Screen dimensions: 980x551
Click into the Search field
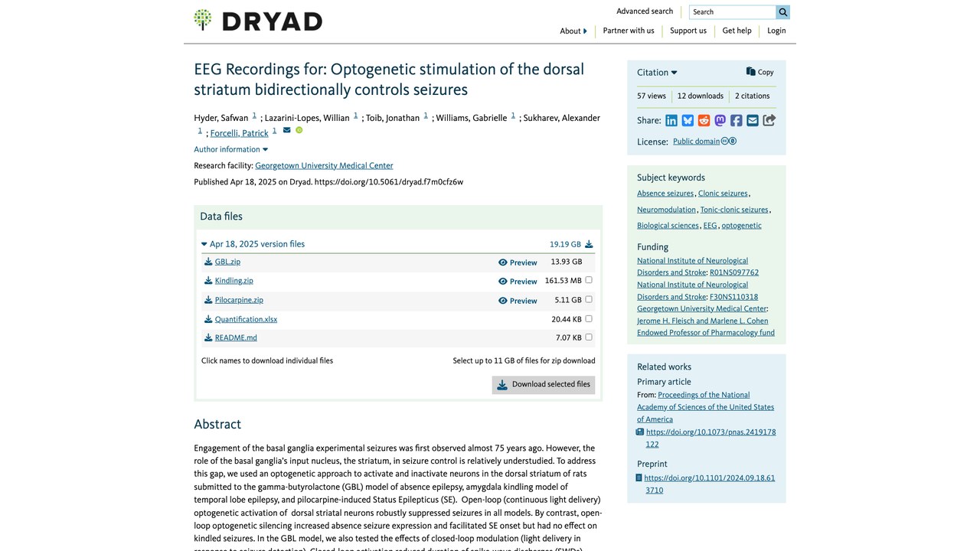(x=733, y=12)
